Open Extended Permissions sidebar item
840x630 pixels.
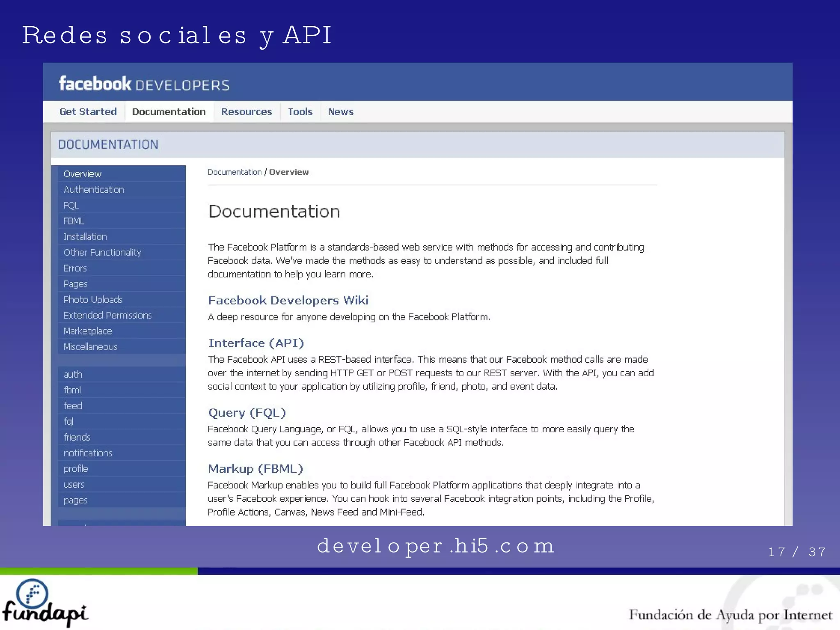122,315
